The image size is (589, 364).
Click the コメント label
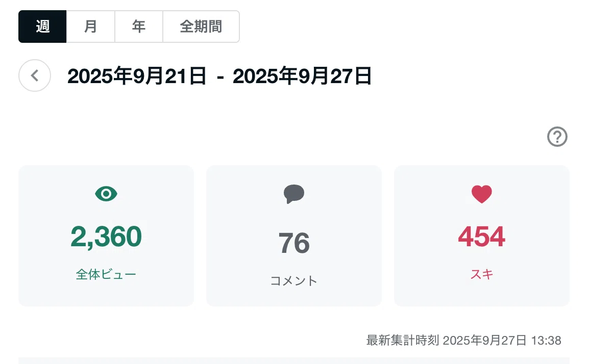pos(294,281)
